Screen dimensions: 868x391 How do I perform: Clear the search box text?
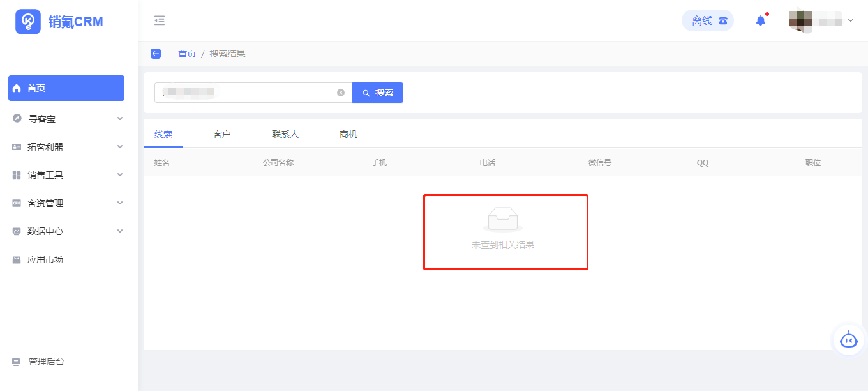tap(341, 93)
